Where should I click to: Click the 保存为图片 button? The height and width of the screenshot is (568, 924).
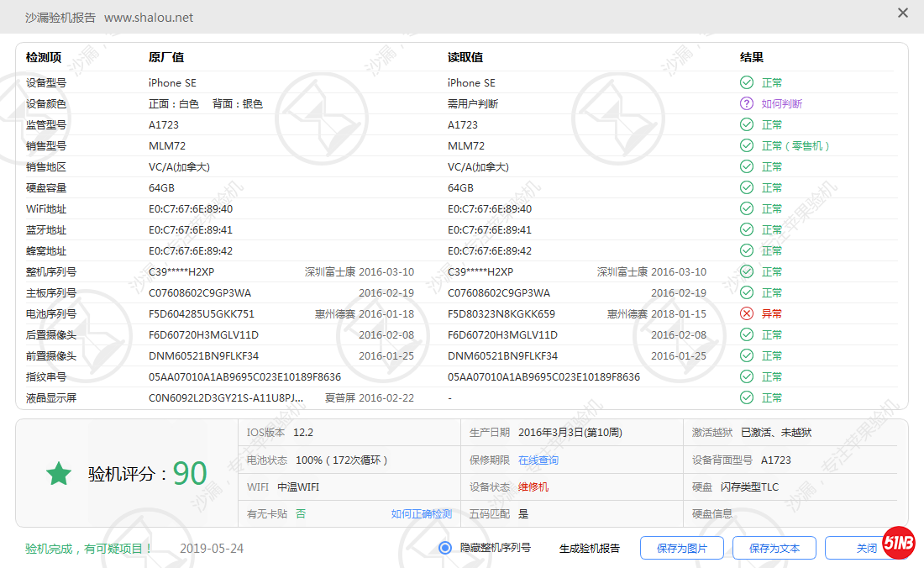(682, 547)
